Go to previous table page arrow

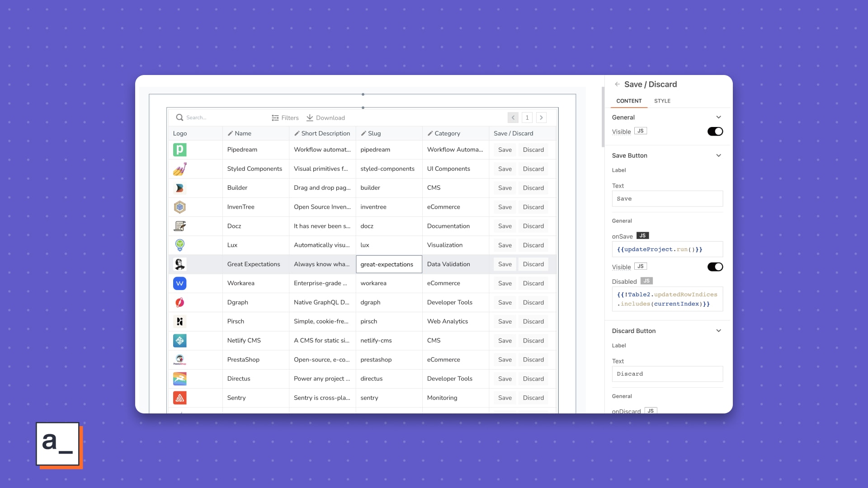tap(513, 118)
